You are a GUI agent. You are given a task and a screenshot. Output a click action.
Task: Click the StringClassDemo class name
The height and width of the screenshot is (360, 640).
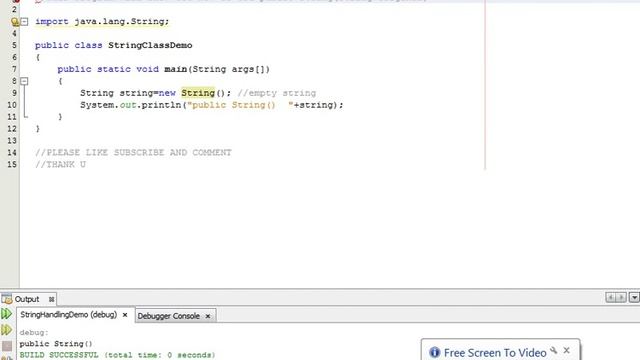pyautogui.click(x=150, y=45)
